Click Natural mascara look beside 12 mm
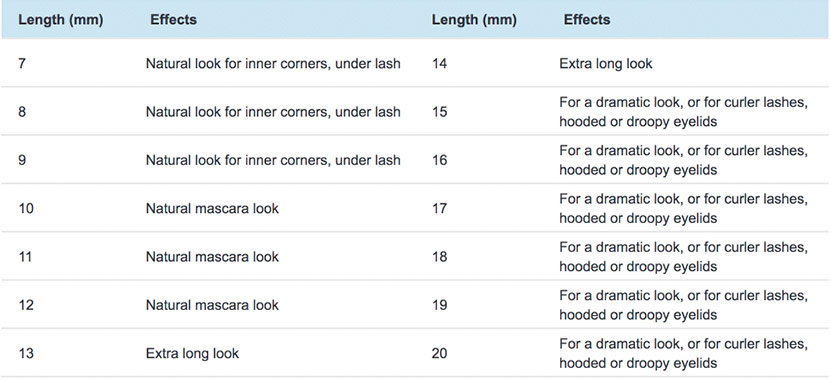Viewport: 830px width, 380px height. coord(212,305)
